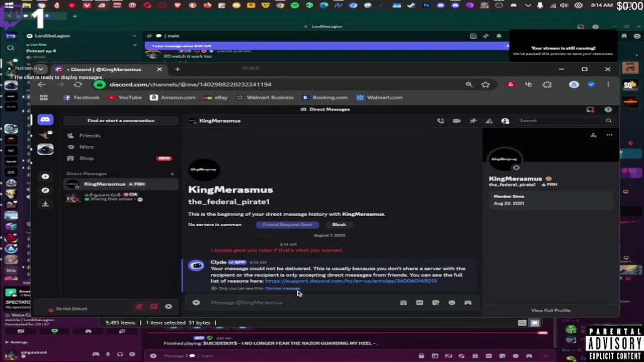Viewport: 644px width, 362px height.
Task: Open Friends in Discord sidebar
Action: [x=121, y=136]
